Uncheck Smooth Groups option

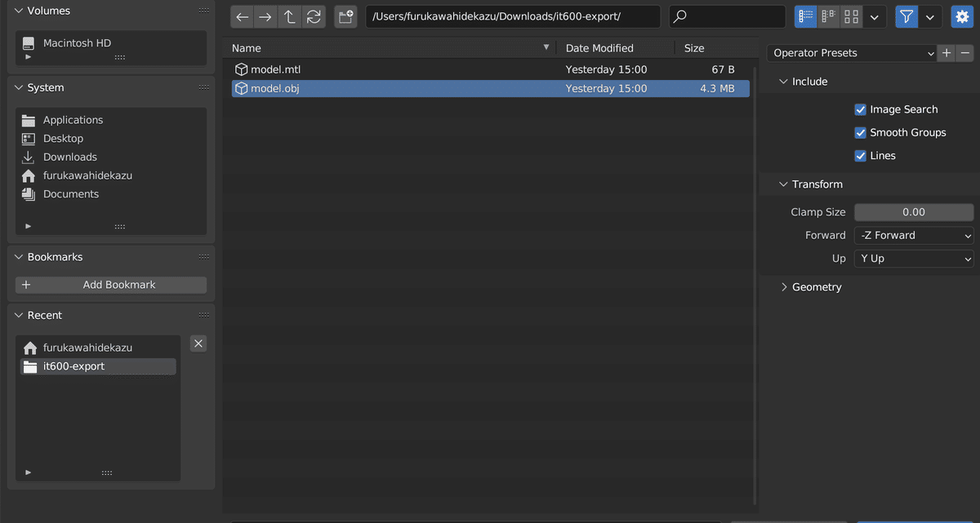pos(860,132)
